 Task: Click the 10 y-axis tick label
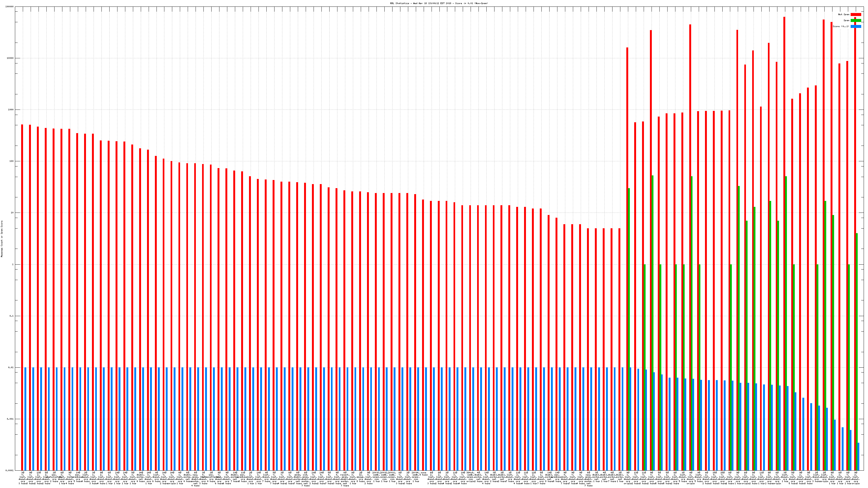point(12,213)
